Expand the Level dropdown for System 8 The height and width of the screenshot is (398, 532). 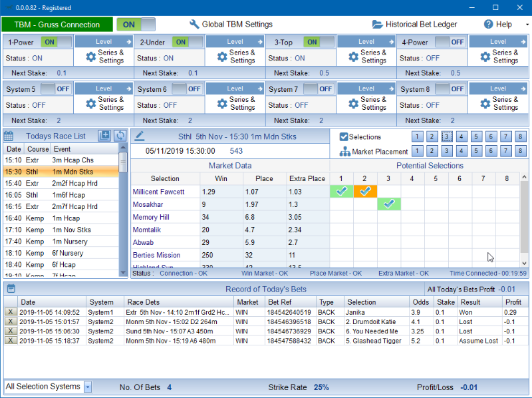pos(498,89)
